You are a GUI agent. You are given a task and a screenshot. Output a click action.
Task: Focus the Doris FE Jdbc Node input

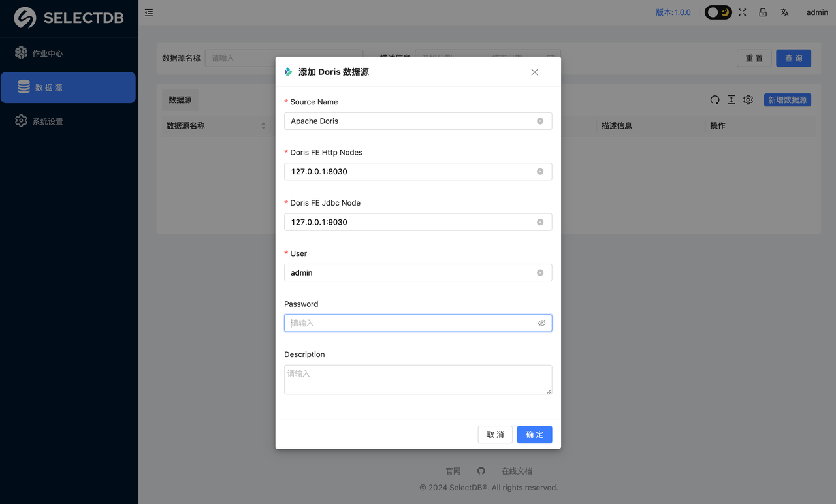tap(418, 222)
